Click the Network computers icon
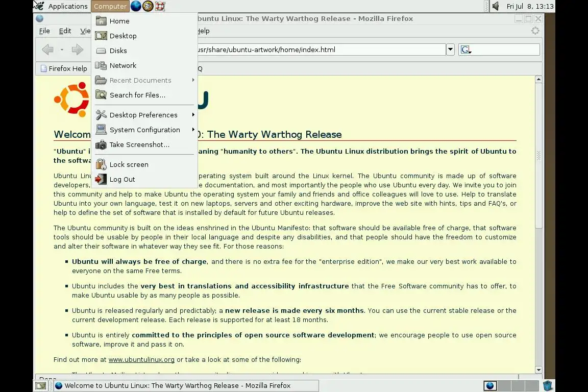The image size is (588, 392). 101,65
